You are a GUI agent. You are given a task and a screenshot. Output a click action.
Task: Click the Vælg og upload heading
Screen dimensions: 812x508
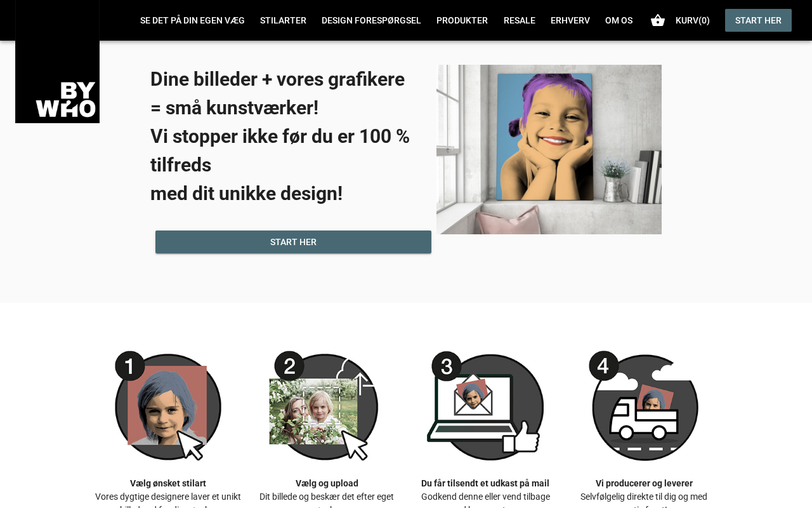pyautogui.click(x=327, y=483)
